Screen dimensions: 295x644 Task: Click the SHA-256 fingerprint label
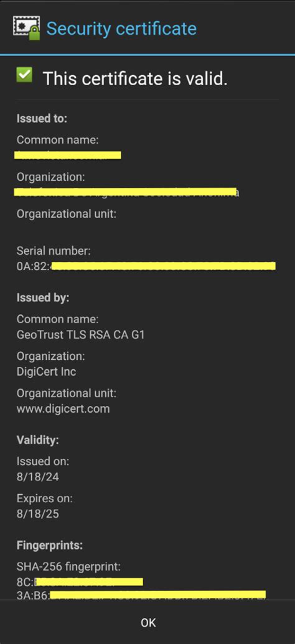coord(68,567)
